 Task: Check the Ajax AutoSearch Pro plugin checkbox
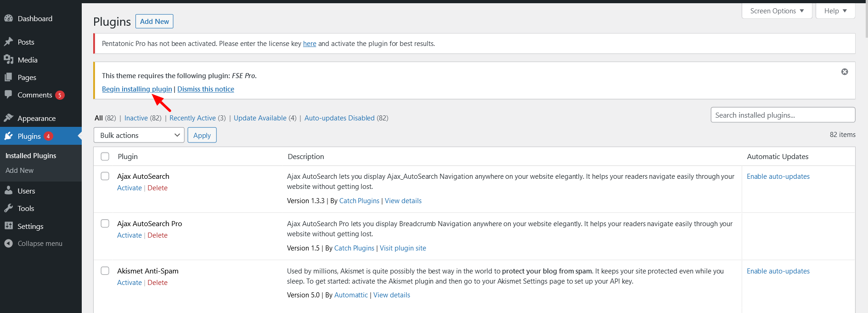pos(105,223)
